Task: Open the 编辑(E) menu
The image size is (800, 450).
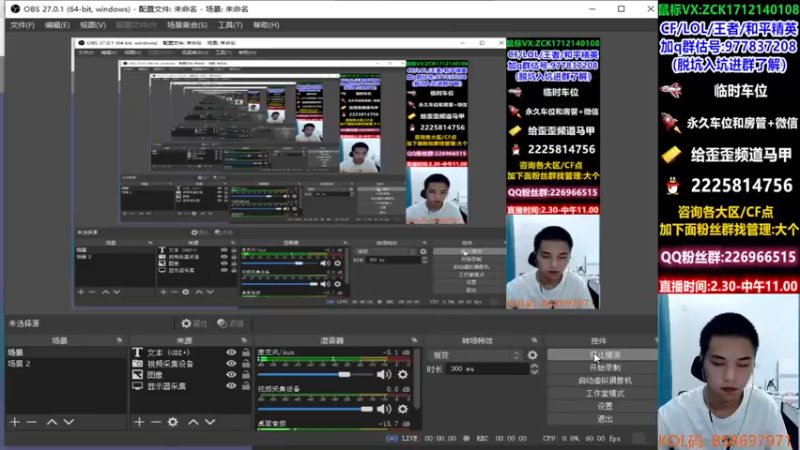Action: point(57,25)
